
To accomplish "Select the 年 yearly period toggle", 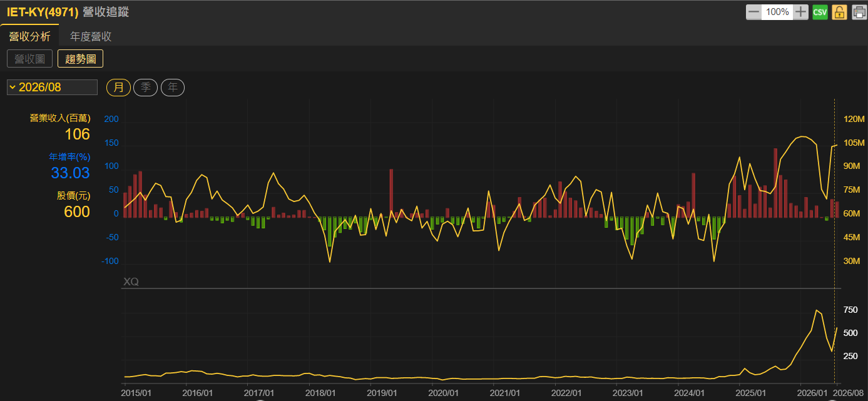I will 173,88.
